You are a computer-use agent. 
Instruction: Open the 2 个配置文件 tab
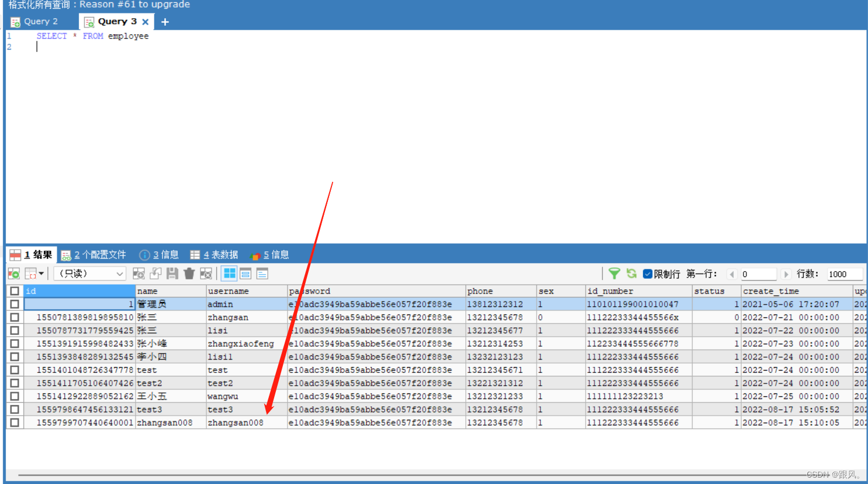click(x=94, y=254)
